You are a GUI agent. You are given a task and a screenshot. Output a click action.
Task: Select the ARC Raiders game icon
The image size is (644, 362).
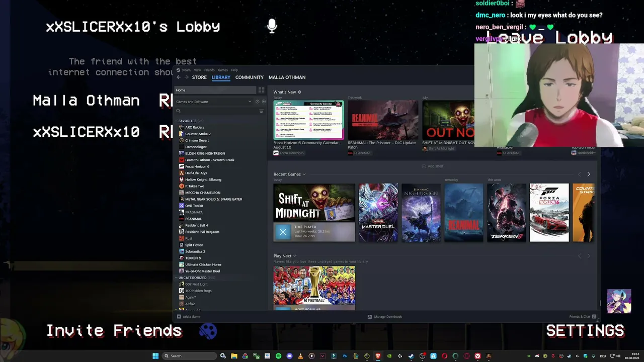tap(182, 127)
